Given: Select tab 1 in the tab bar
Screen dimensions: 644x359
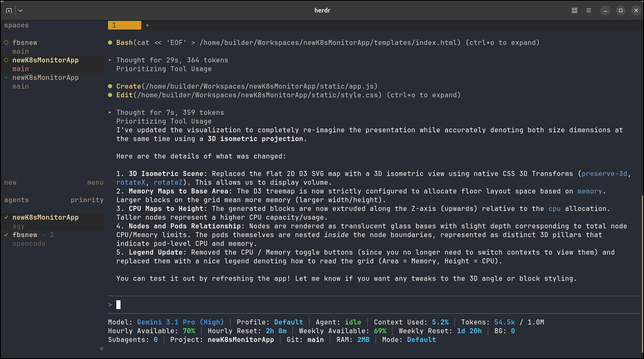Looking at the screenshot, I should 125,25.
